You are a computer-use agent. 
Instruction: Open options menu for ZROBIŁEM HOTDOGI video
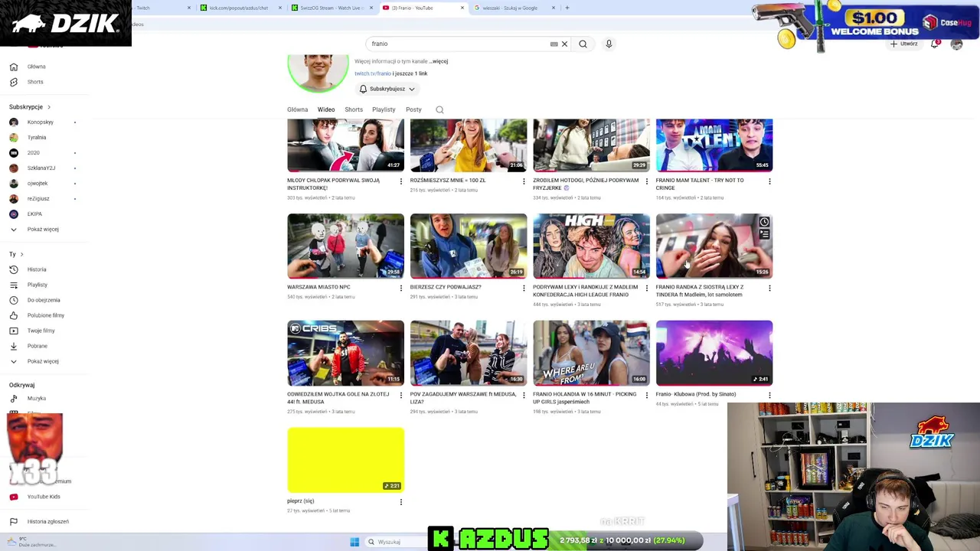(646, 181)
